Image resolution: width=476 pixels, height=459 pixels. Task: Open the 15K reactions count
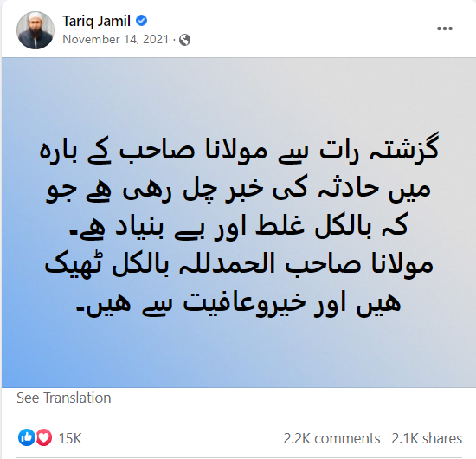click(x=70, y=438)
